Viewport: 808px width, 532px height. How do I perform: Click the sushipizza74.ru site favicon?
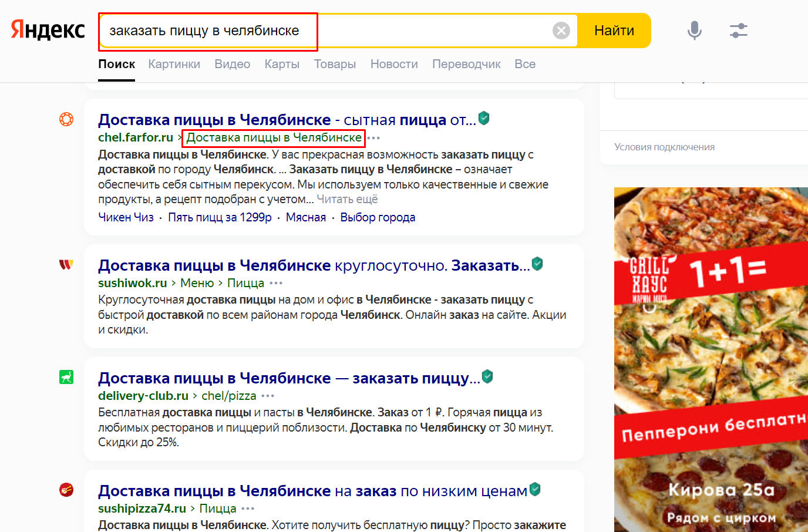tap(66, 490)
